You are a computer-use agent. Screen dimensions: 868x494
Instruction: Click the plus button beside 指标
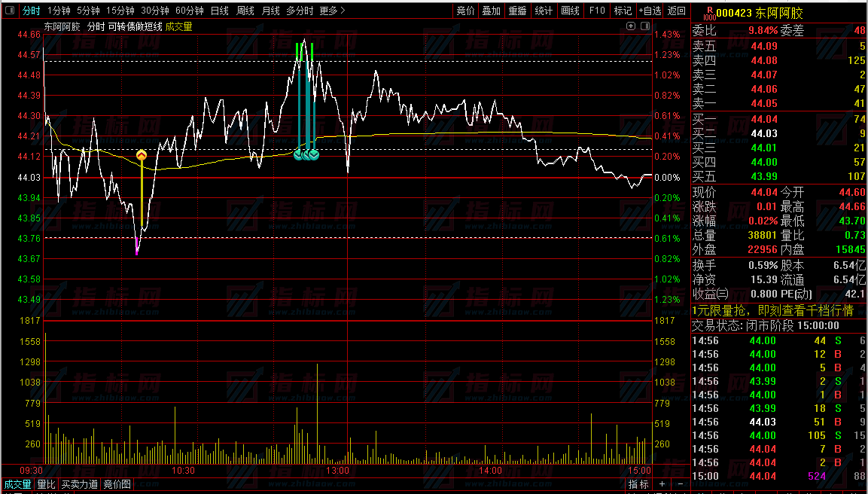tap(662, 483)
